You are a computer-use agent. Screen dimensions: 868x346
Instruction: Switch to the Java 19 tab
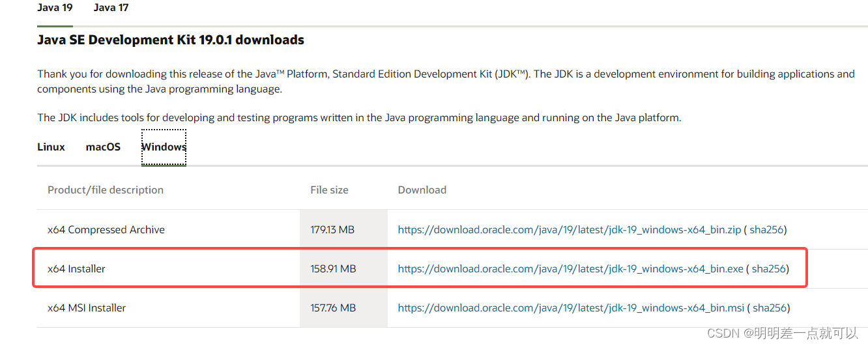click(x=55, y=8)
